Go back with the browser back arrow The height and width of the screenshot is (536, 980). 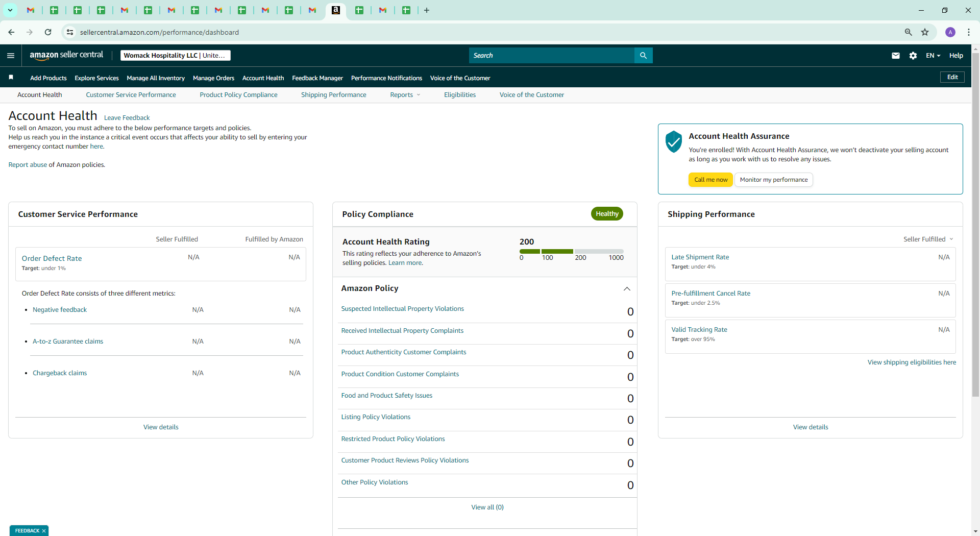11,32
